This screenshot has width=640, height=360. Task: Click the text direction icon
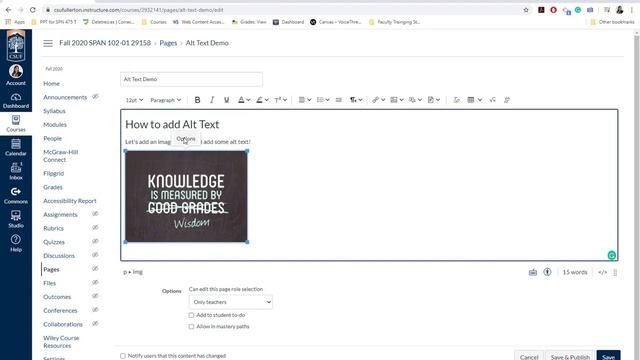[x=353, y=100]
